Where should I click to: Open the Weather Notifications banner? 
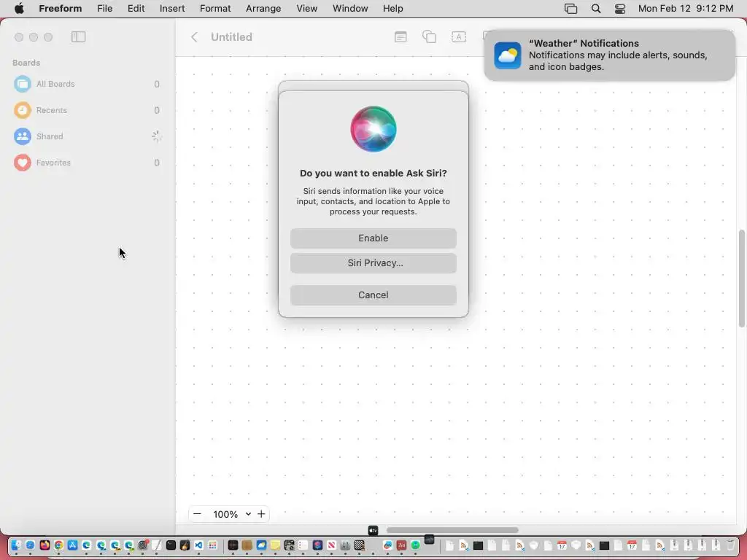[x=609, y=55]
